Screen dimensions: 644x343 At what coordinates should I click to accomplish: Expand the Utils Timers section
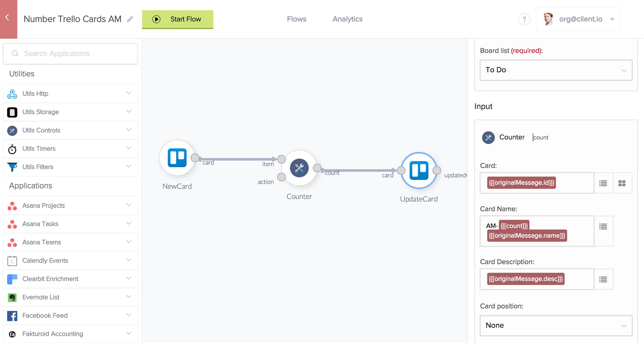(129, 148)
